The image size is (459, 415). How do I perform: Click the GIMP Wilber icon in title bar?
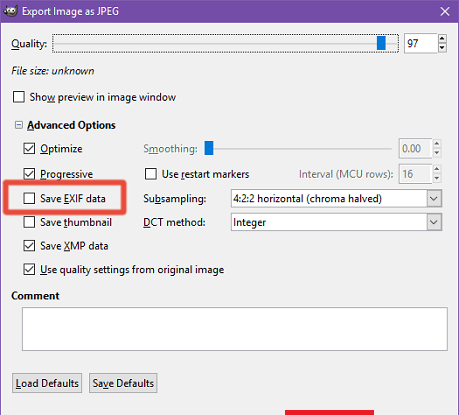[10, 11]
